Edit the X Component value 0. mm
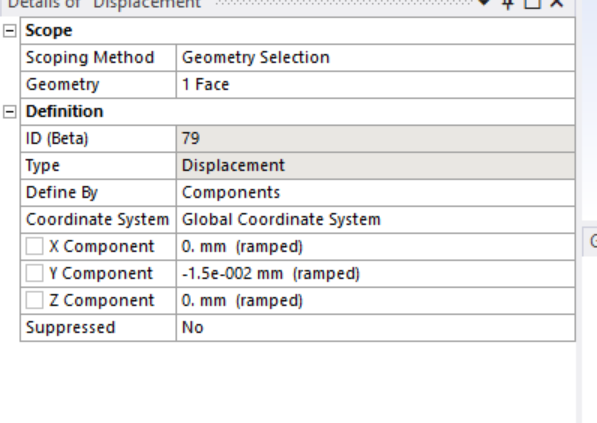The height and width of the screenshot is (423, 597). [375, 247]
